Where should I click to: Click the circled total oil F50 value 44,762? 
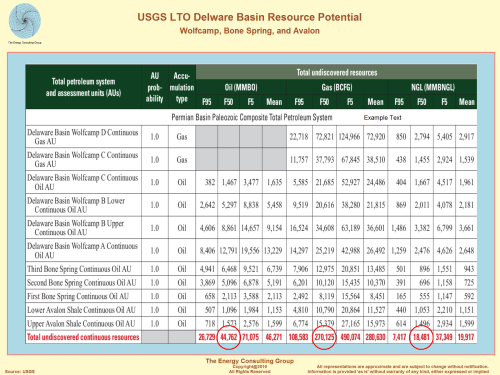(229, 337)
